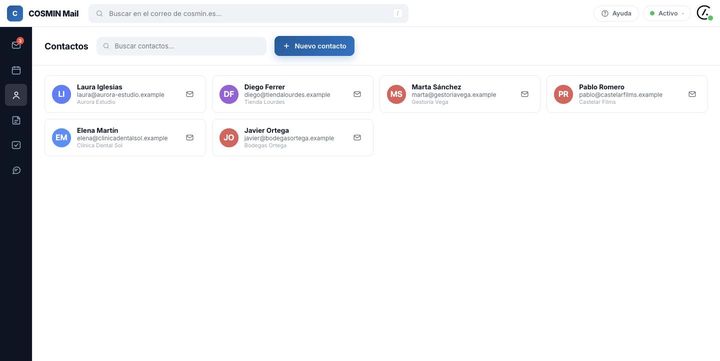The width and height of the screenshot is (720, 361).
Task: Focus the global mail search field
Action: pyautogui.click(x=248, y=13)
